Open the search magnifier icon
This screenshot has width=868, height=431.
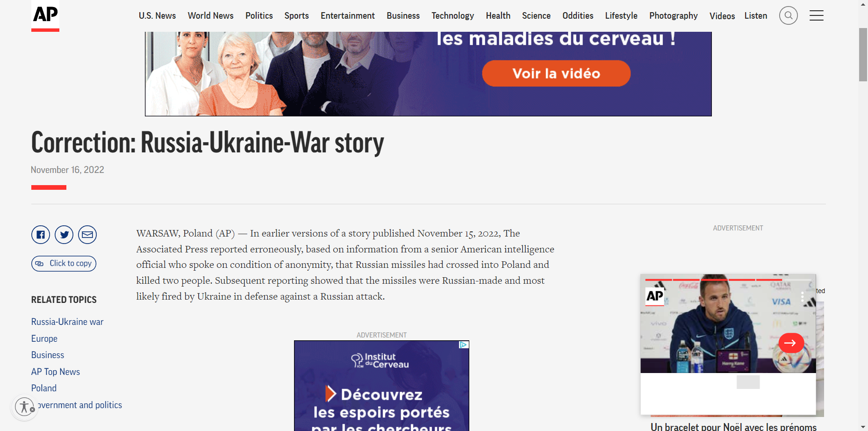pyautogui.click(x=788, y=16)
